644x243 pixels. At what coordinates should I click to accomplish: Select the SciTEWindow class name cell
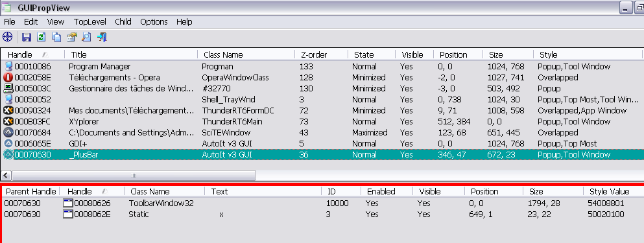tap(226, 133)
